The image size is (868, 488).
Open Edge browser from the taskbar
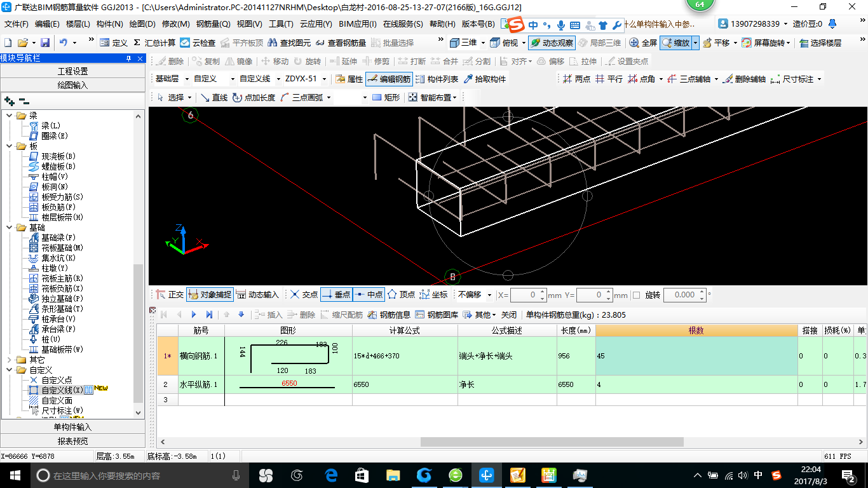coord(331,475)
